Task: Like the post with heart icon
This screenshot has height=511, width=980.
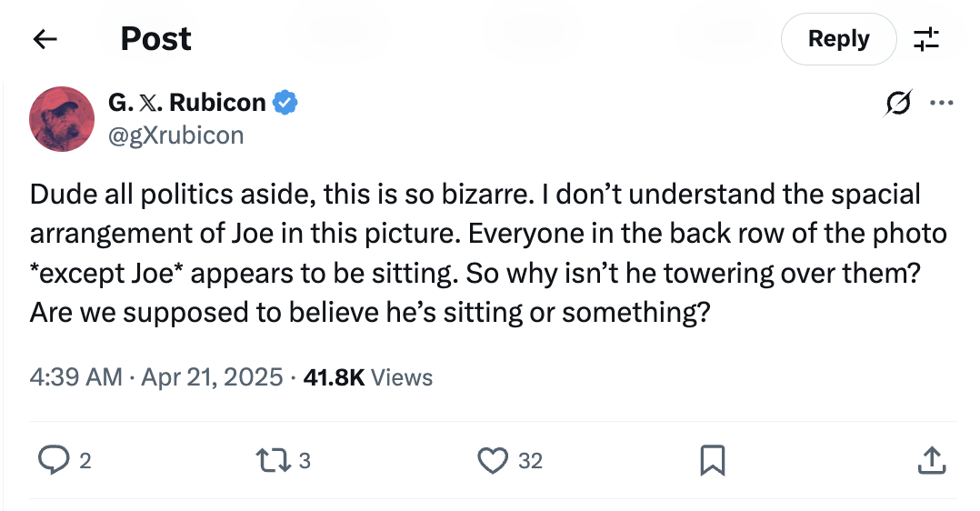Action: 492,461
